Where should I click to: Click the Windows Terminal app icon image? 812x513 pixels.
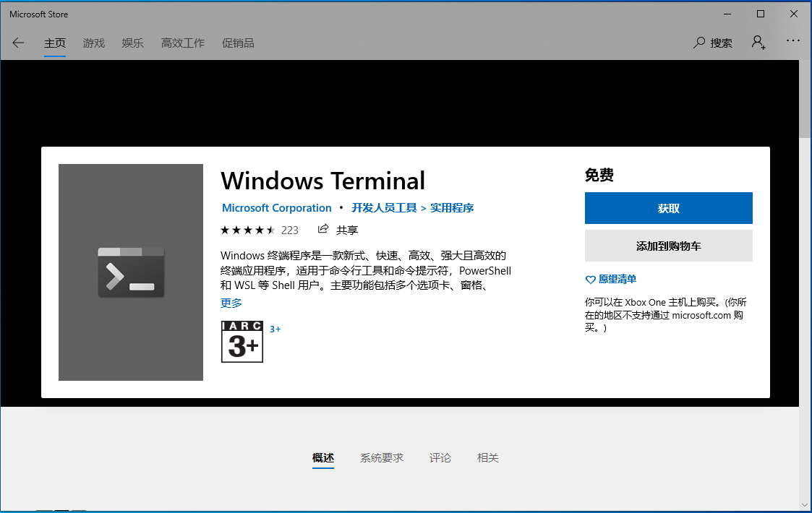pos(130,272)
